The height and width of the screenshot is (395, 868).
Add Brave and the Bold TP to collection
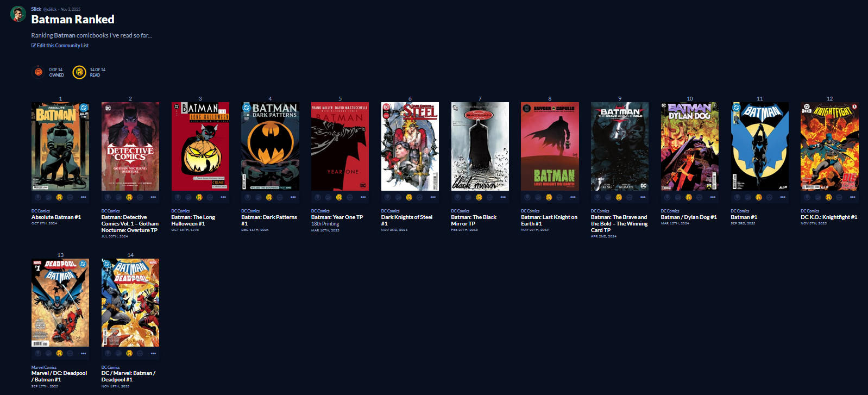point(608,197)
